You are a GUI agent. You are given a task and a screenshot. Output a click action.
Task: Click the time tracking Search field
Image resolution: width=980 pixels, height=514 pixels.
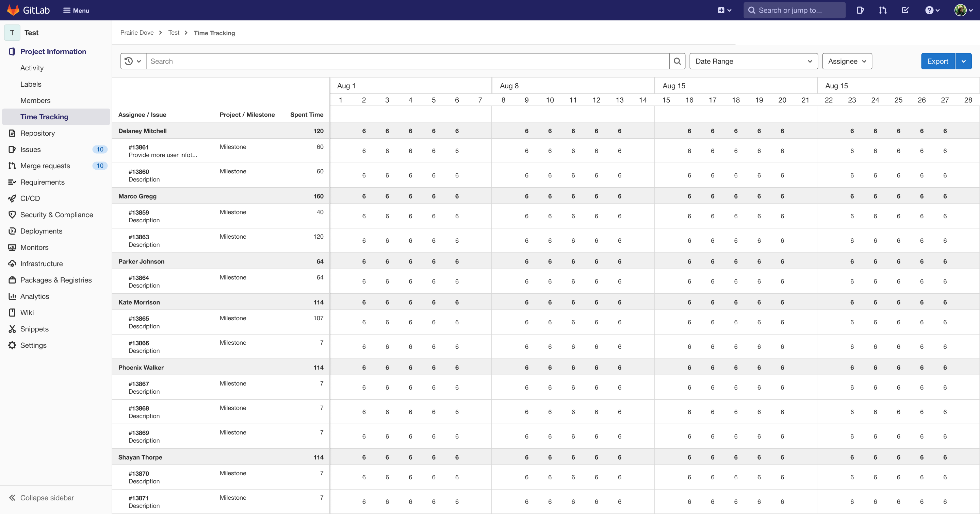click(x=407, y=61)
